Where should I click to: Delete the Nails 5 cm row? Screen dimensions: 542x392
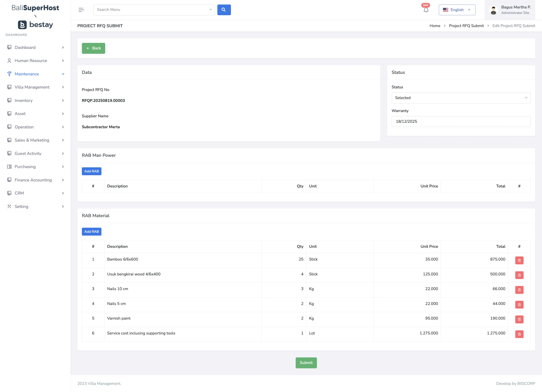pyautogui.click(x=519, y=305)
